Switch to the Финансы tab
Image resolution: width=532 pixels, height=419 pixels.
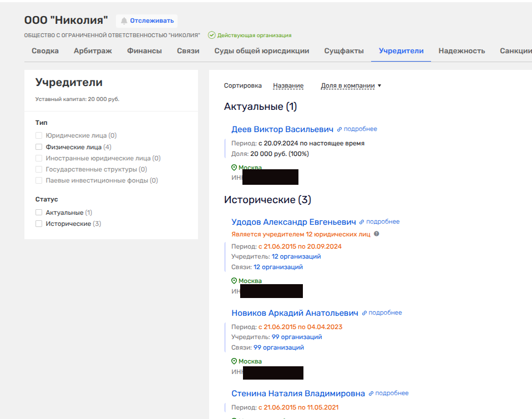tap(144, 51)
